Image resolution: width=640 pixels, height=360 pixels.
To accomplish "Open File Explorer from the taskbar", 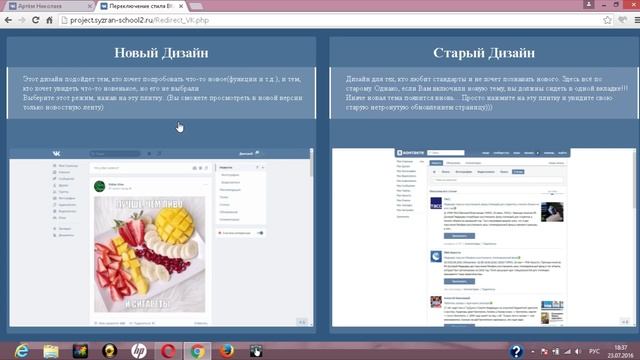I will (x=51, y=351).
